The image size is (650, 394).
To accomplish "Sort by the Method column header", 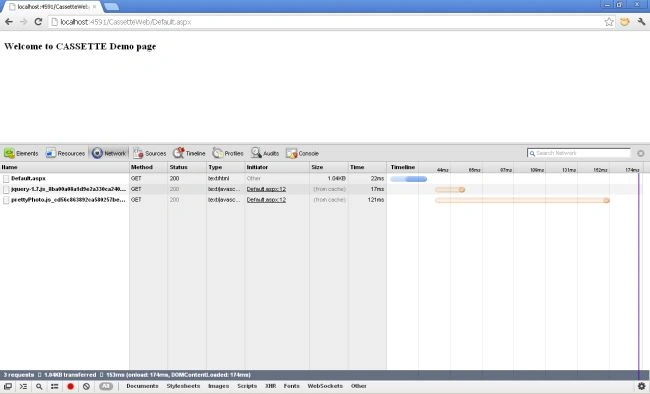I will point(148,167).
